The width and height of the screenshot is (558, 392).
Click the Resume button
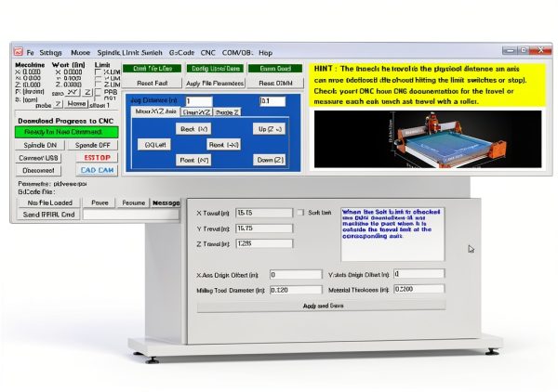133,203
